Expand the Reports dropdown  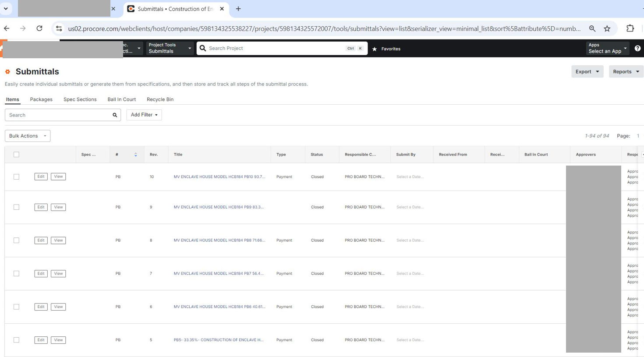pos(626,72)
